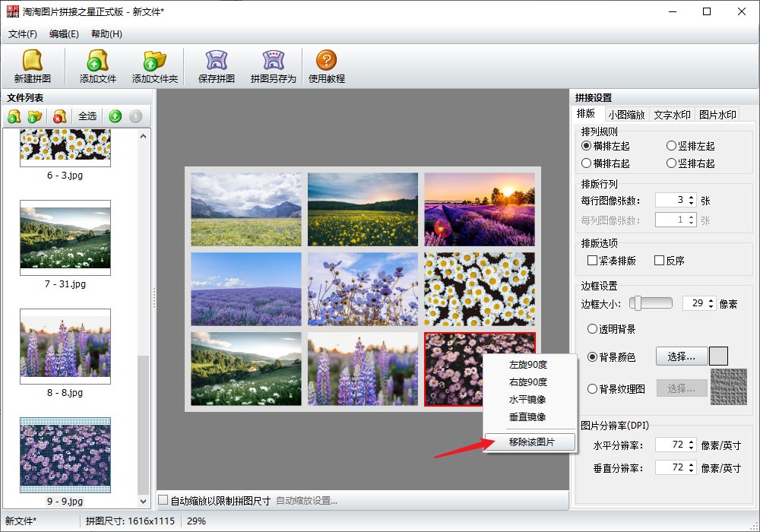Apply 水平镜像 from the context menu

click(x=529, y=399)
